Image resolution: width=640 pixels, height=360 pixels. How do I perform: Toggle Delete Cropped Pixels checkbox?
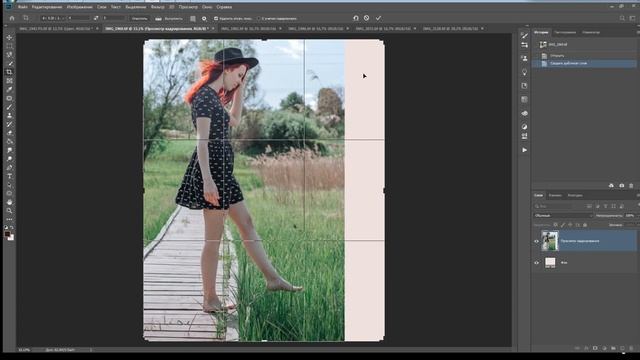click(216, 18)
